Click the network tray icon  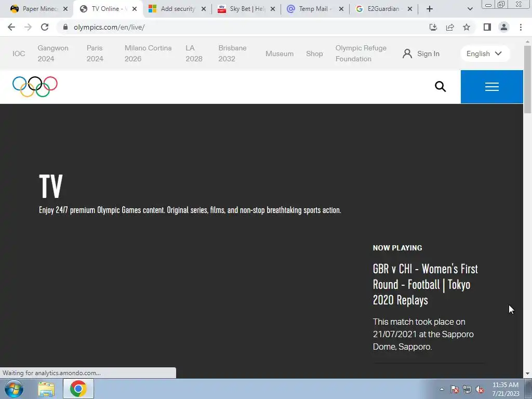467,390
